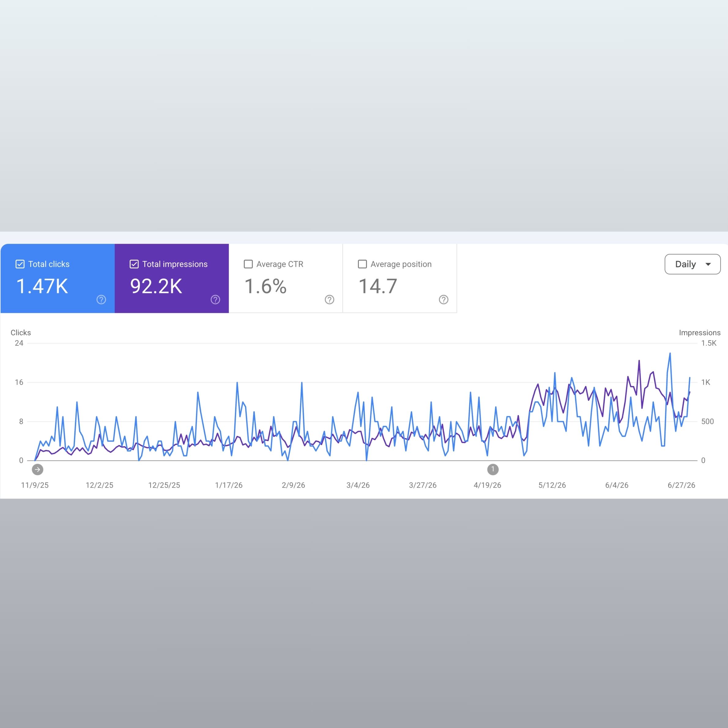Viewport: 728px width, 728px height.
Task: Open help icon on Total impressions card
Action: click(x=215, y=299)
